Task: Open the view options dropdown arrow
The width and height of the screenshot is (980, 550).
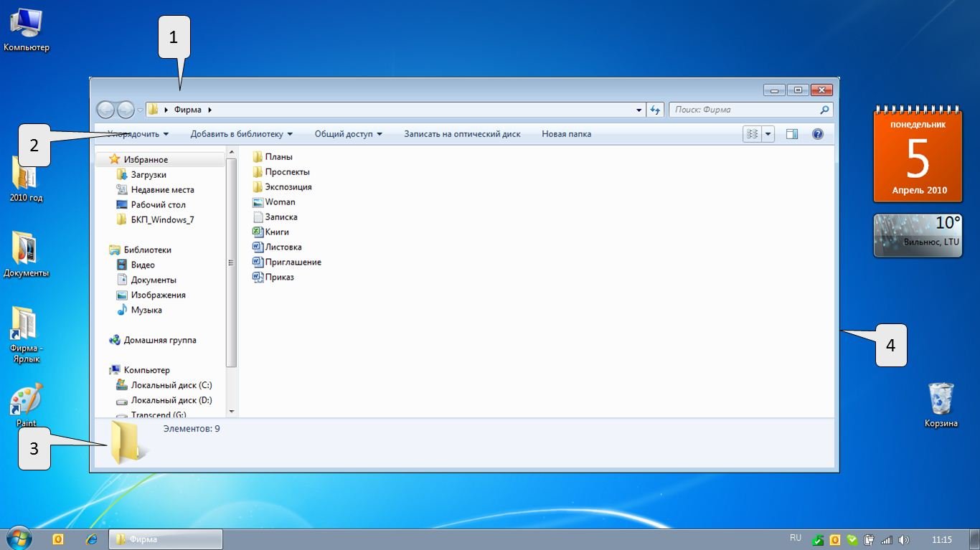Action: click(x=768, y=134)
